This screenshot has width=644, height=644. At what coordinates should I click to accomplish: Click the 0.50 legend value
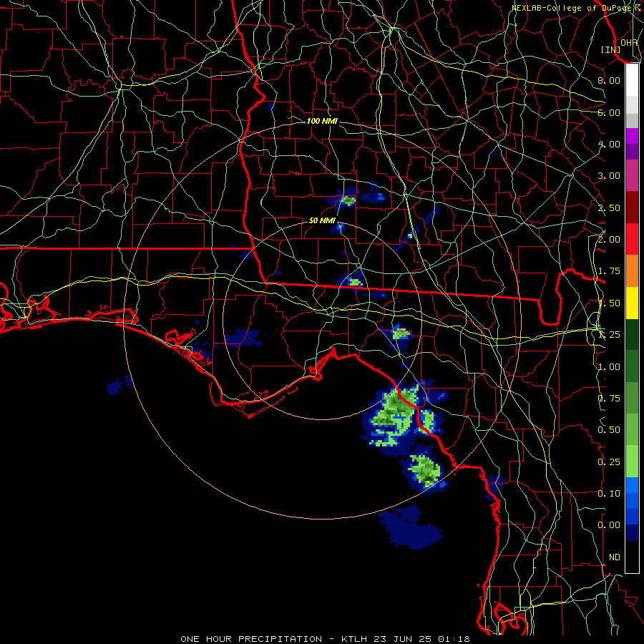click(609, 430)
